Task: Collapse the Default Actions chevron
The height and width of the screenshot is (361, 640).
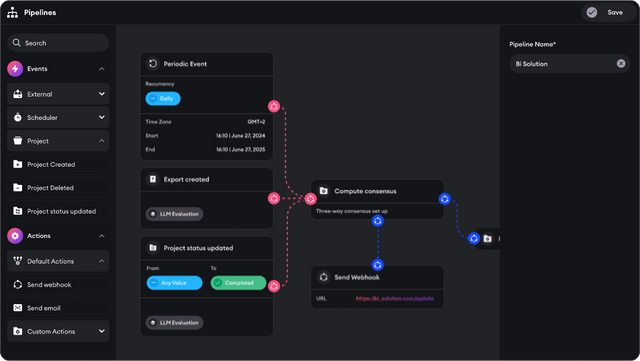Action: [102, 261]
